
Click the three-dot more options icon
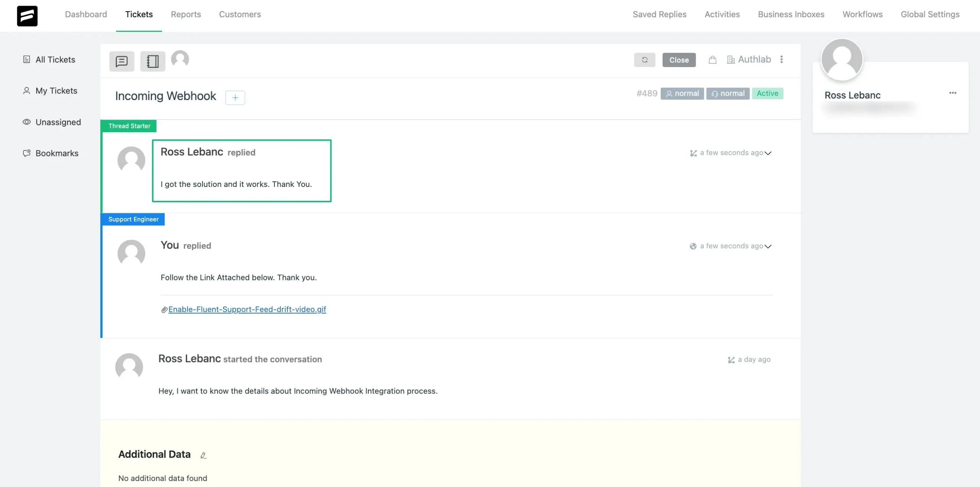point(782,59)
